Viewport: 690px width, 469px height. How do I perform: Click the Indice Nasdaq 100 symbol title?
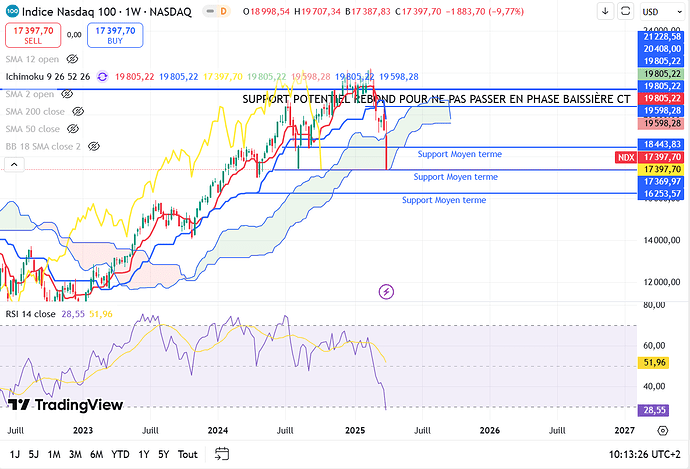107,11
